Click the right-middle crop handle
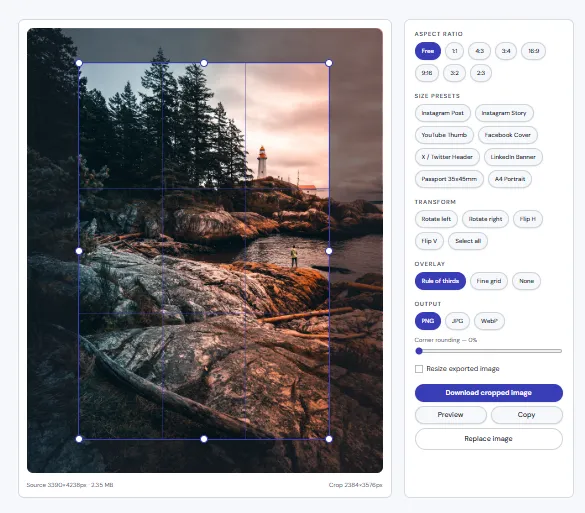Viewport: 585px width, 513px height. 329,251
